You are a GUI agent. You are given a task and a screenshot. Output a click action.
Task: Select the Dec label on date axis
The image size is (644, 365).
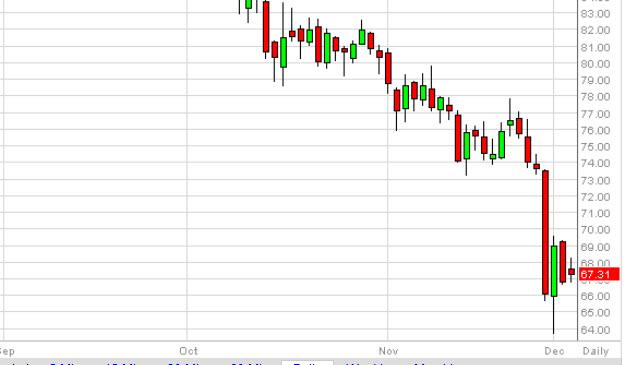coord(554,351)
